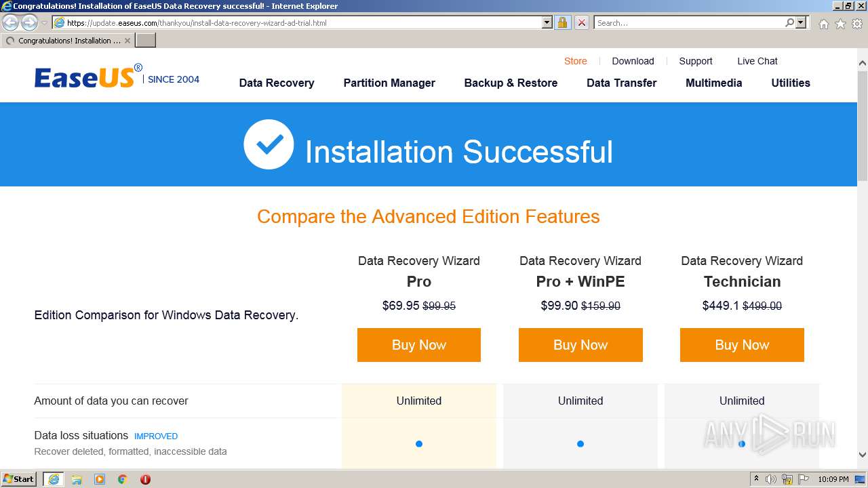Click the Action Center flag icon
The image size is (868, 488).
[x=803, y=479]
